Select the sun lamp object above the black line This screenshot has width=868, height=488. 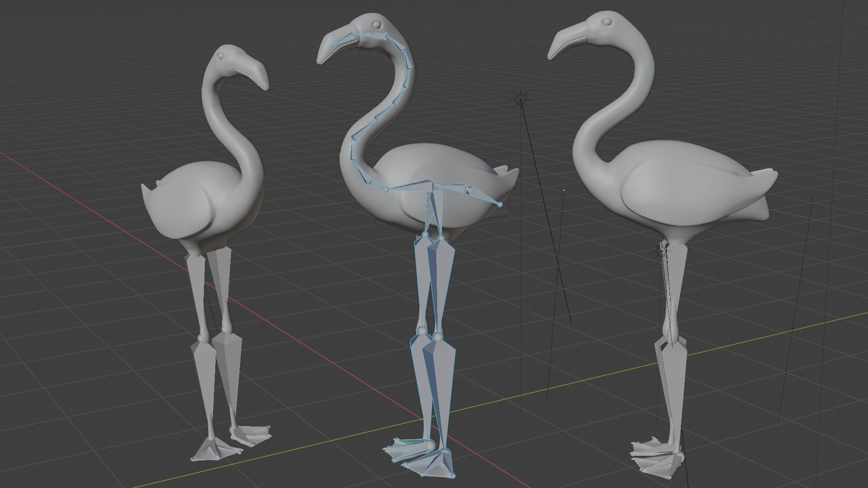tap(521, 99)
